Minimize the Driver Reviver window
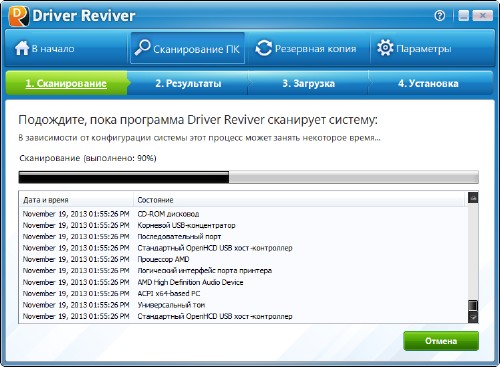Image resolution: width=500 pixels, height=367 pixels. 463,15
